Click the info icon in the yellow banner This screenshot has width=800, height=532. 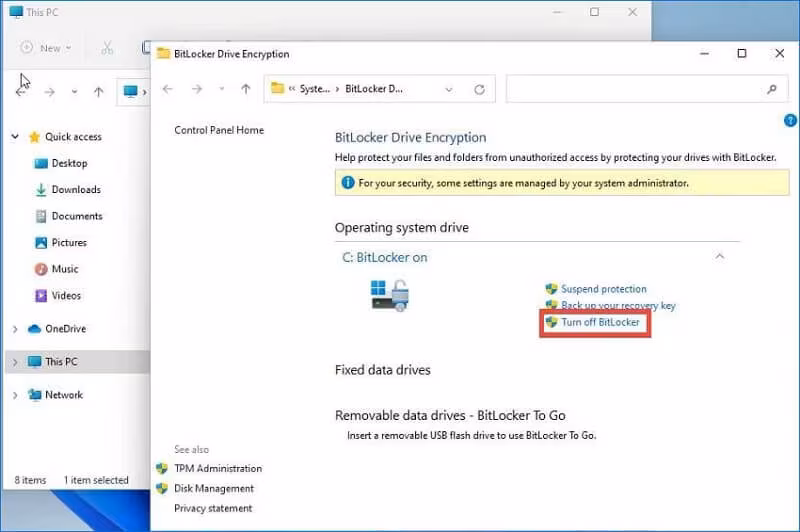[348, 183]
